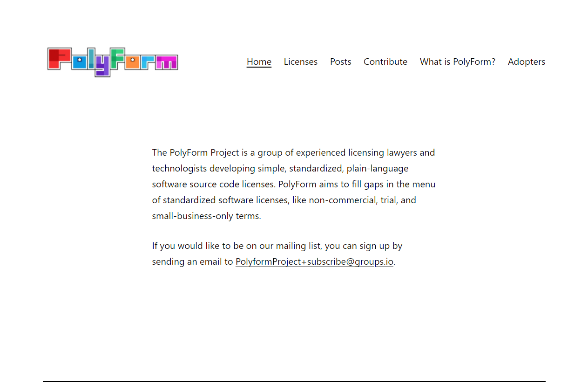This screenshot has height=384, width=588.
Task: Click the magenta "m" block in the logo
Action: point(166,62)
